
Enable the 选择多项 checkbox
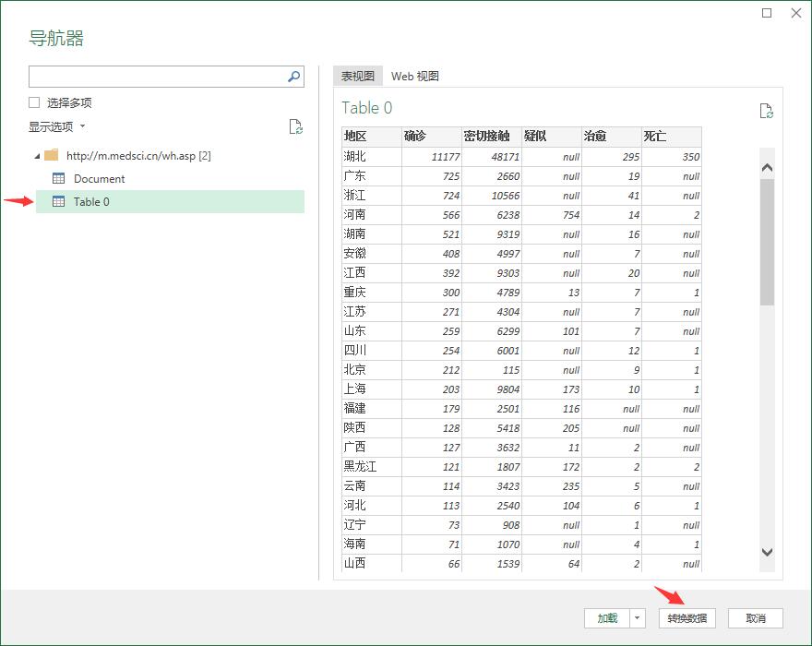coord(35,103)
